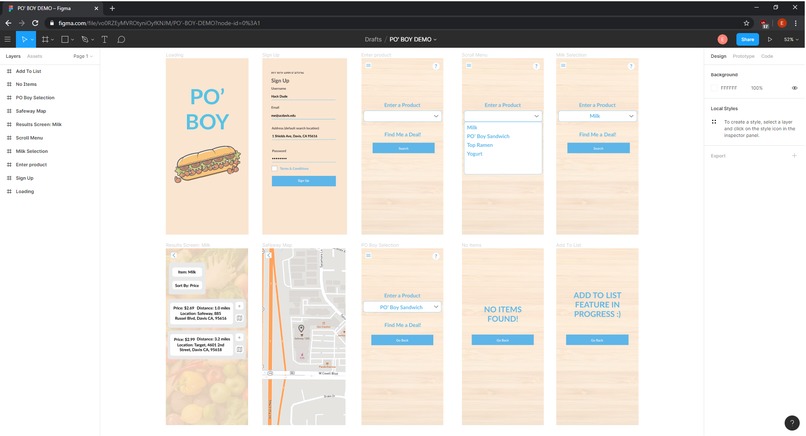This screenshot has width=806, height=436.
Task: Click the browser extension icon
Action: click(x=764, y=23)
